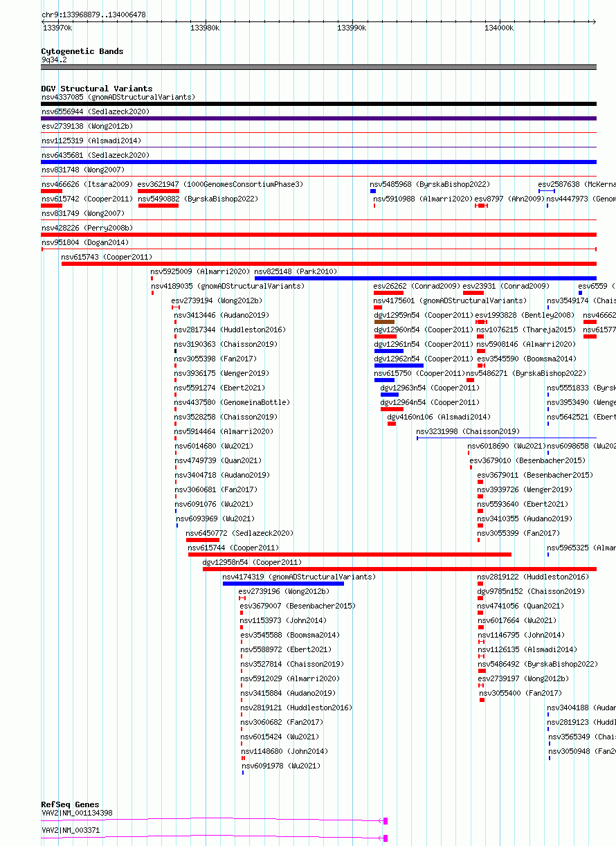This screenshot has width=616, height=846.
Task: Click the blue bar under nsv4174319
Action: coord(283,584)
